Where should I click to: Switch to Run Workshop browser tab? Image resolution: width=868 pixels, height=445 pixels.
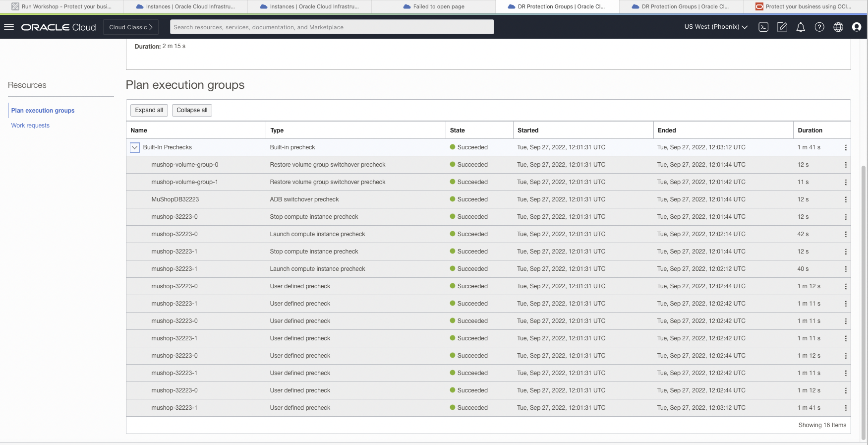(66, 6)
